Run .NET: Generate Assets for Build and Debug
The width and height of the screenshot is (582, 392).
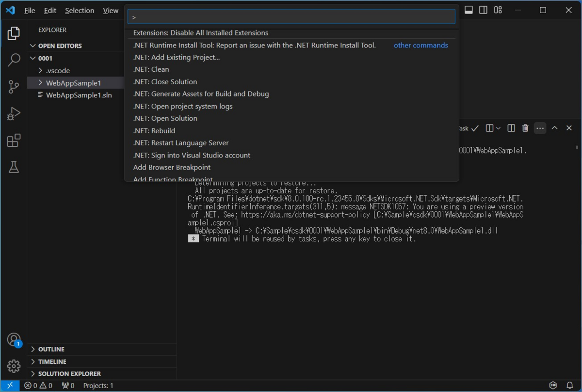pos(291,94)
